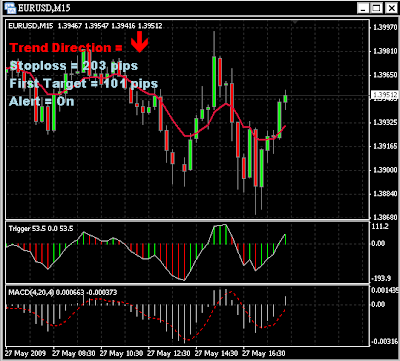Screen dimensions: 400x361
Task: Click the EURUSD,M15 title bar text
Action: [x=44, y=7]
